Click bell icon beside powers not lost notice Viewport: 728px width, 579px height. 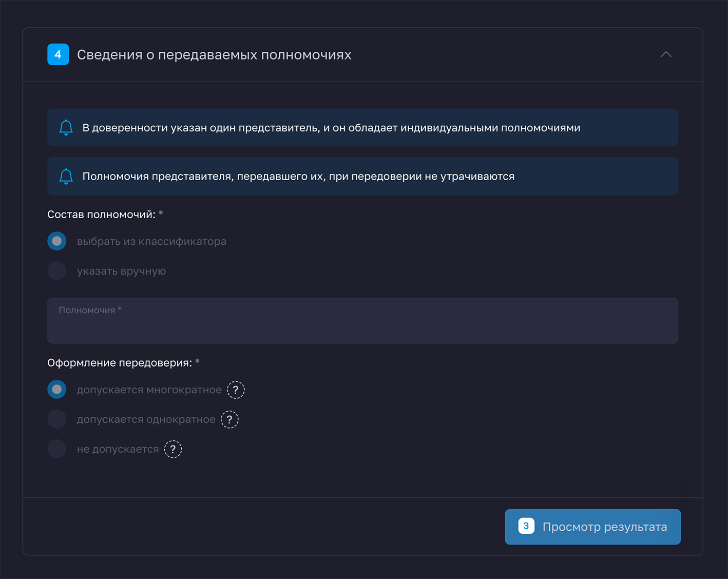[66, 176]
